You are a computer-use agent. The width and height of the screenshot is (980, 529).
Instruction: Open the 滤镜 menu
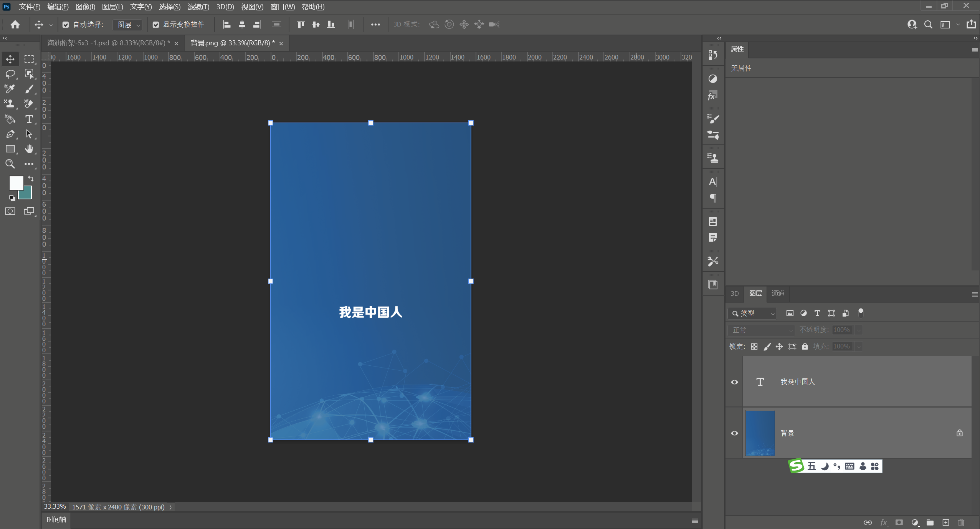click(198, 7)
